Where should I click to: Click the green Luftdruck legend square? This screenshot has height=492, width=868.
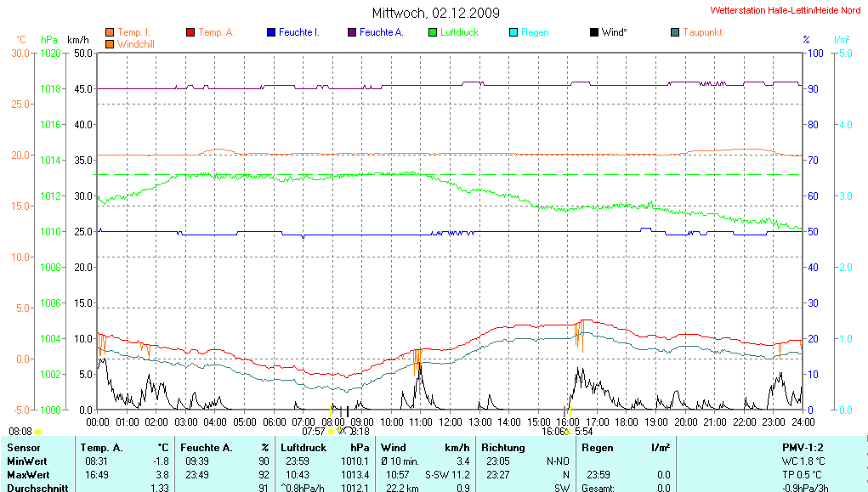433,32
